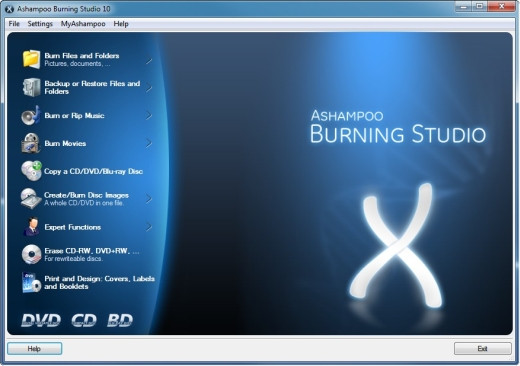The image size is (520, 366).
Task: Click the Expert Functions person icon
Action: (x=32, y=227)
